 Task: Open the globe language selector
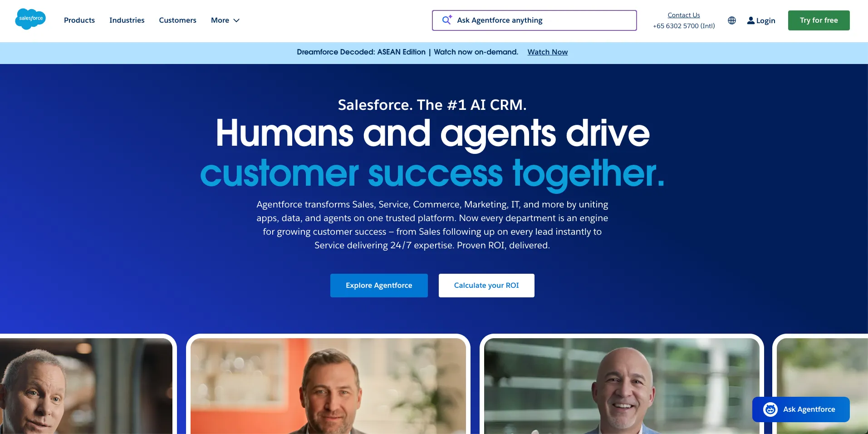pyautogui.click(x=732, y=20)
